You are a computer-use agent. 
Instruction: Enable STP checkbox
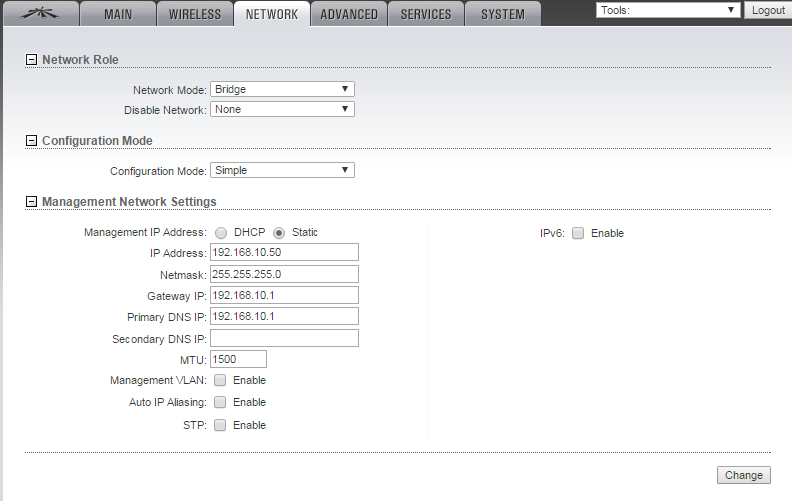pos(220,425)
